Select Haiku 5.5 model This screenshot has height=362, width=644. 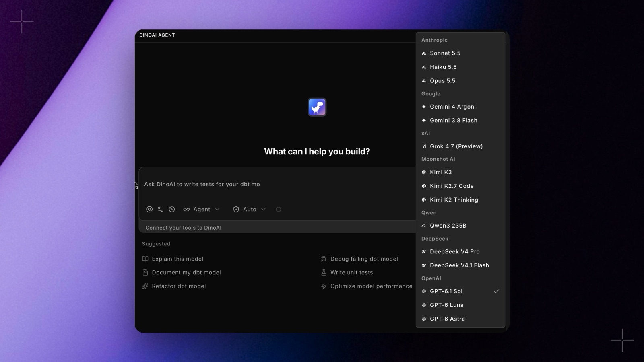tap(460, 67)
